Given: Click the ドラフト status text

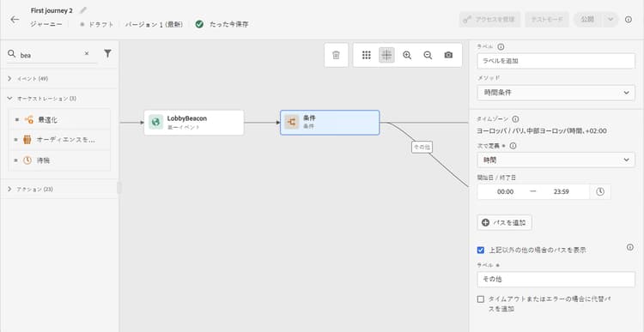Looking at the screenshot, I should (101, 24).
